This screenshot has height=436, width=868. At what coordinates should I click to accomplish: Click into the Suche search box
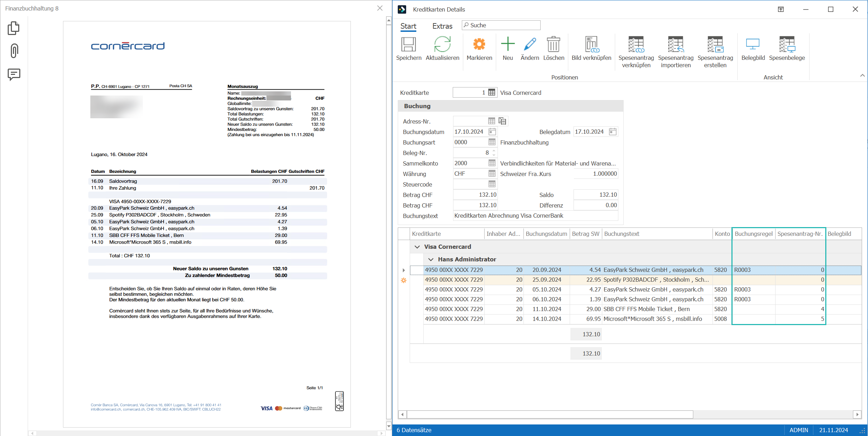[501, 25]
